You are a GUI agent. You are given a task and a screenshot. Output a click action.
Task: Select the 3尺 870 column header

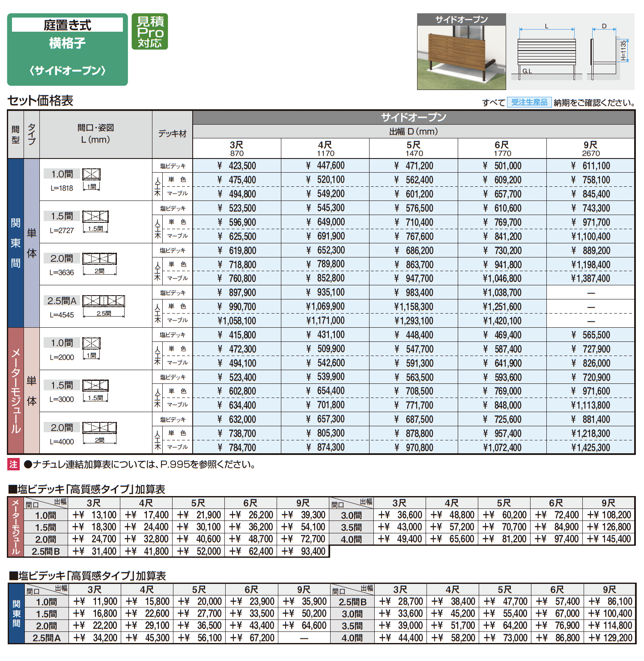(237, 148)
